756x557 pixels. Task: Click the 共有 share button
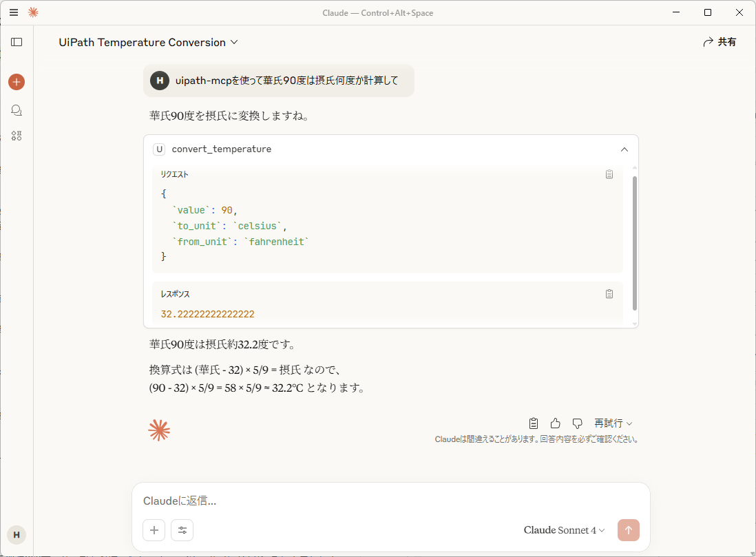(720, 42)
